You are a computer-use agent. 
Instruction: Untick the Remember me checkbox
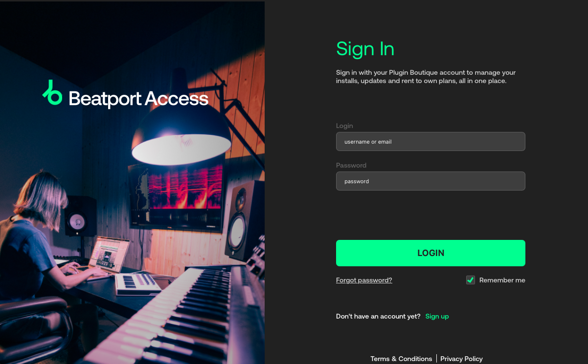coord(471,280)
